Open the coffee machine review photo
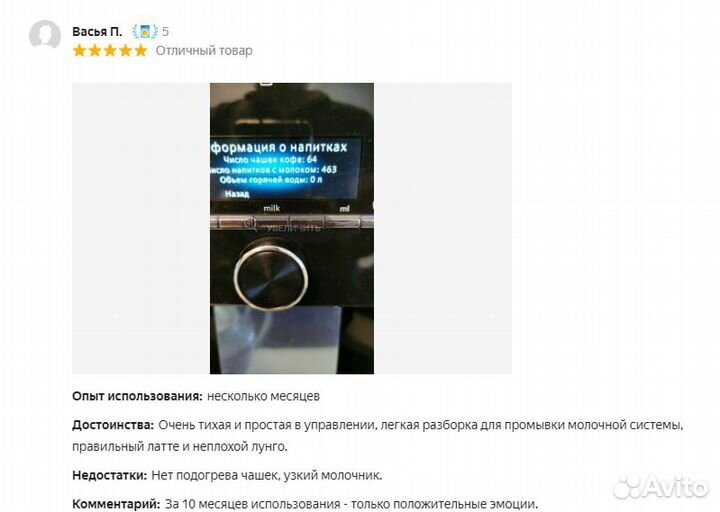Screen dimensions: 720x512 point(292,228)
